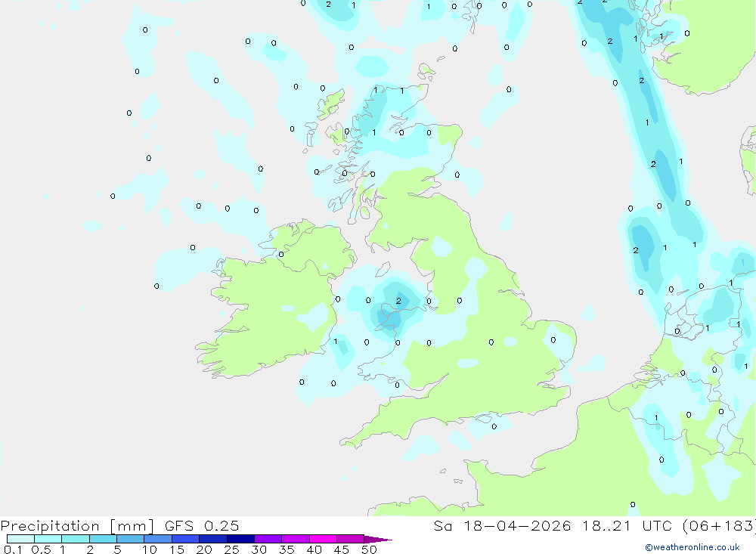Click the '10' legend scale label
The image size is (756, 554).
coord(150,549)
